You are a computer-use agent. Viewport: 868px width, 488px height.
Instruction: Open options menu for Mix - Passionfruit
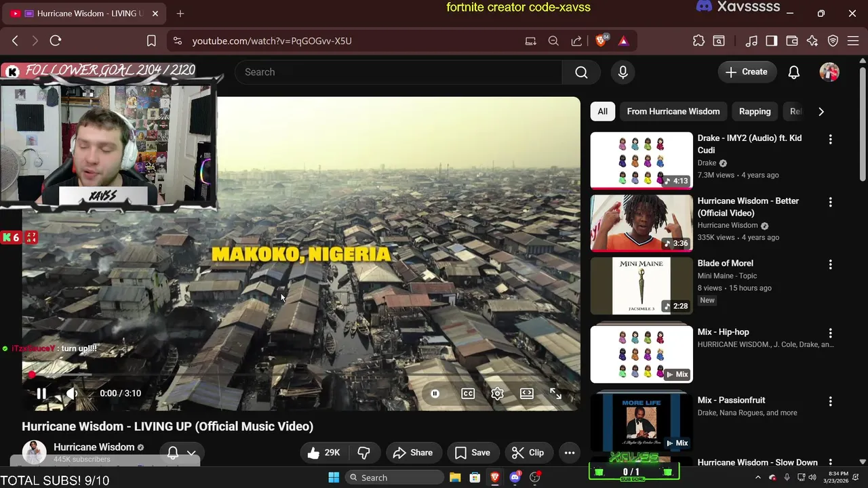point(830,401)
